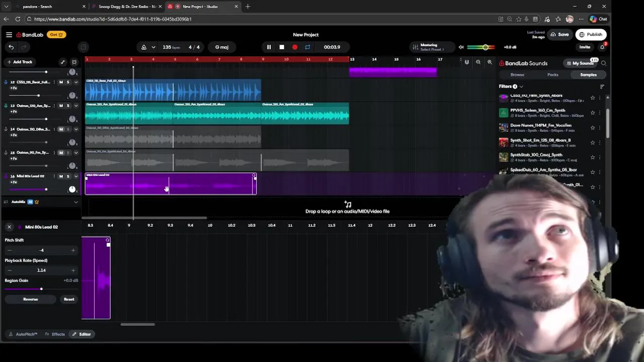The width and height of the screenshot is (644, 362).
Task: Zoom in the timeline with the magnifier plus icon
Action: [490, 62]
